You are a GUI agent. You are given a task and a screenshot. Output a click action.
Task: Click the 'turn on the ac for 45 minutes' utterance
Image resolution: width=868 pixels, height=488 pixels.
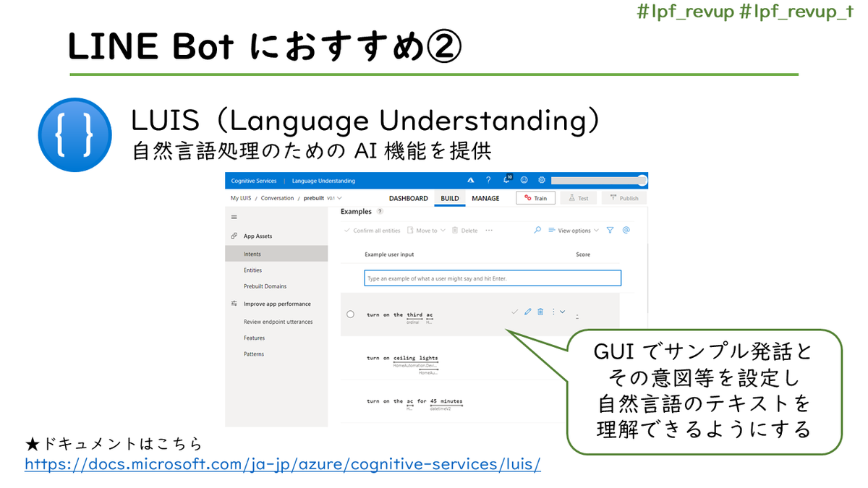pyautogui.click(x=414, y=401)
